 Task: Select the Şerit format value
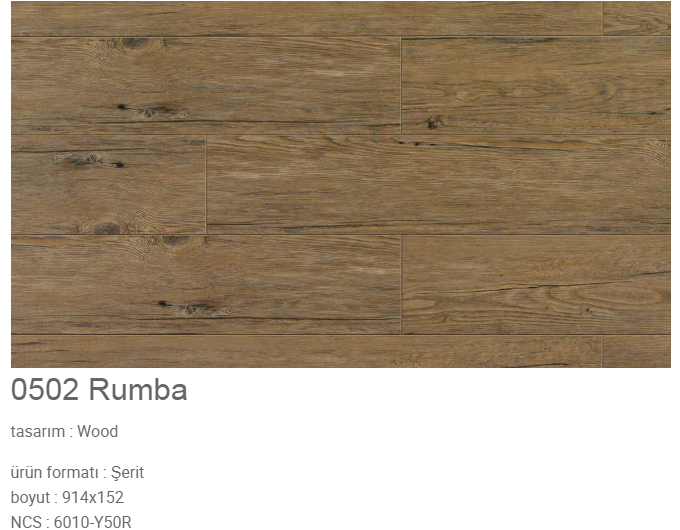128,472
